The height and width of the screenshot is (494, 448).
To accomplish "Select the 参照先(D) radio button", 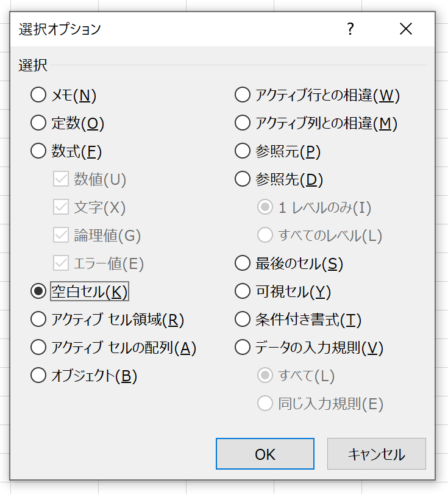I will tap(243, 179).
